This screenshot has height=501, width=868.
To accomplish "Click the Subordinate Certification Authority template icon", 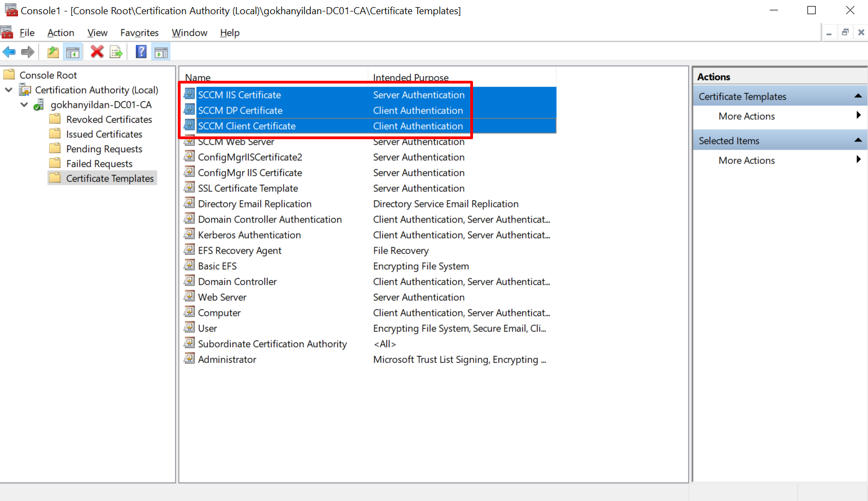I will tap(189, 343).
